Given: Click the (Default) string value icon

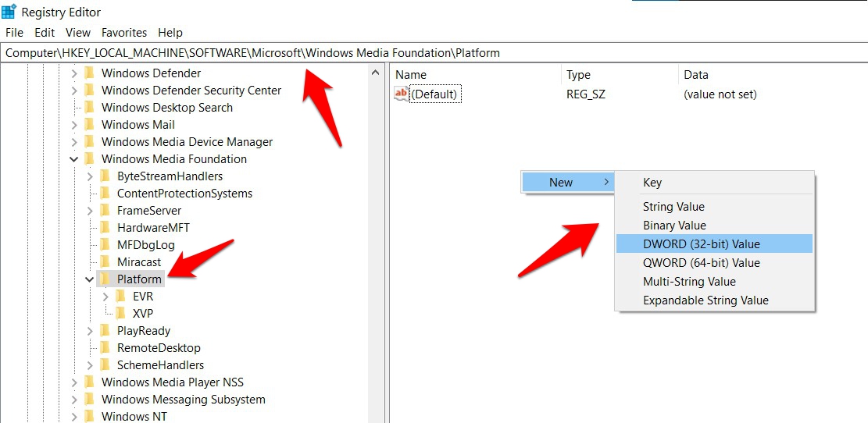Looking at the screenshot, I should point(401,94).
